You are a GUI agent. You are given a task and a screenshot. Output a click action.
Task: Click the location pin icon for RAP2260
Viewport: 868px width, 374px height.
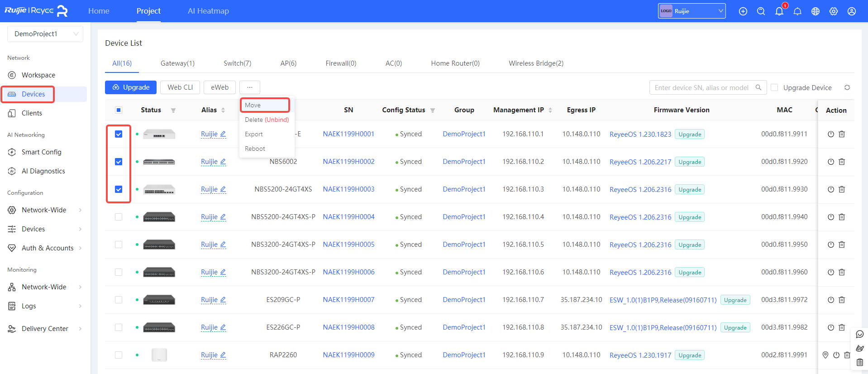825,355
